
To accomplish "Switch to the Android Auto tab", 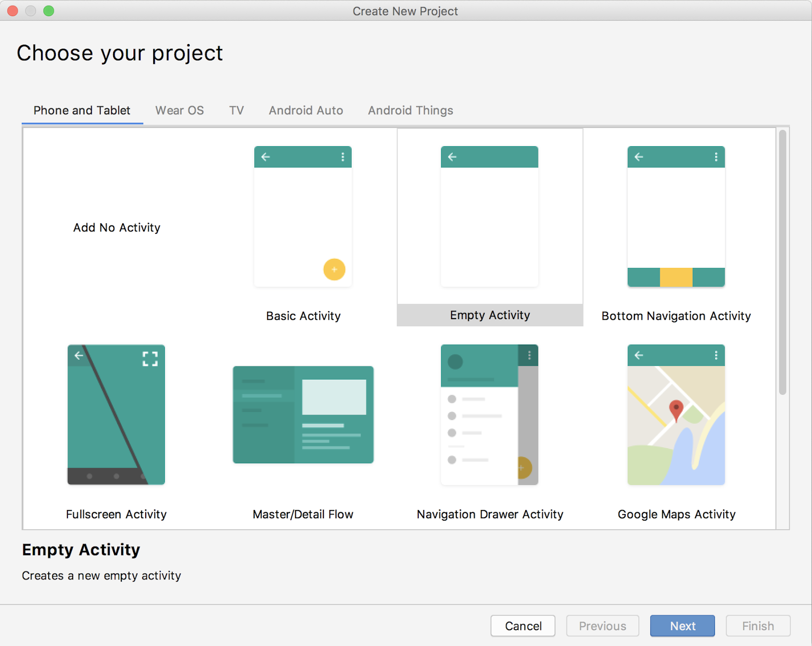I will pos(306,111).
